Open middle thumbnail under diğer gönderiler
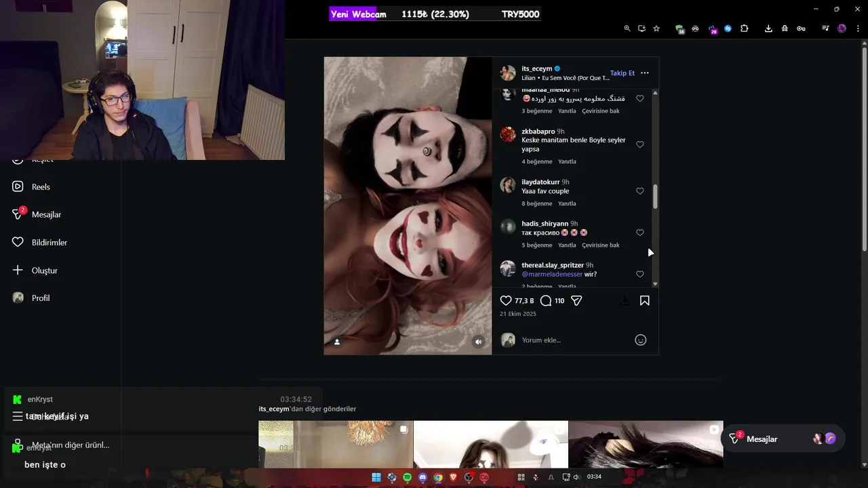The height and width of the screenshot is (488, 868). coord(490,444)
